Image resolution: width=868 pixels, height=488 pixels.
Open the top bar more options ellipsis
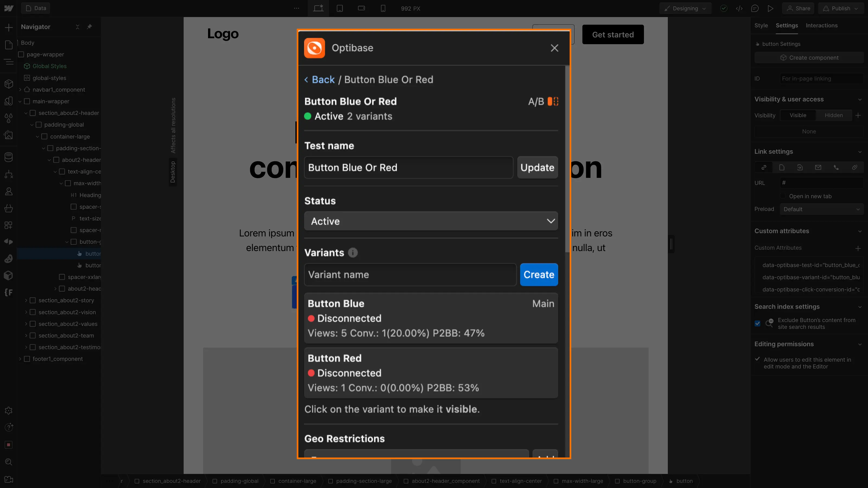[x=296, y=8]
